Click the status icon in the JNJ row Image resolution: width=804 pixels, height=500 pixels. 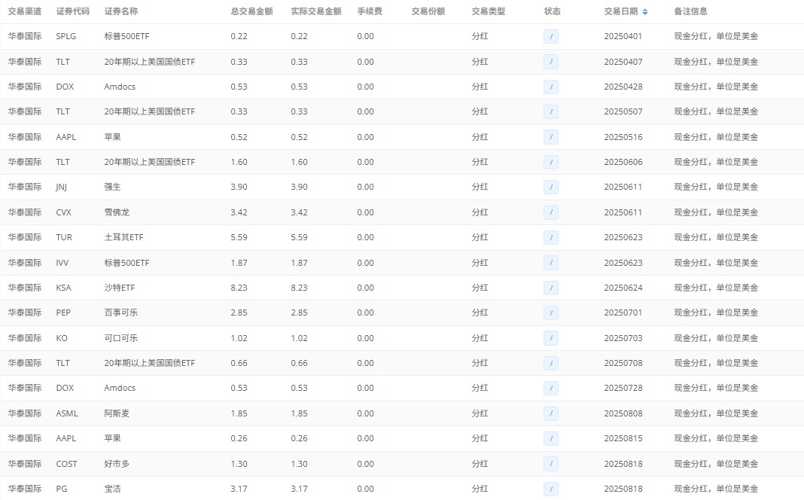pos(551,187)
